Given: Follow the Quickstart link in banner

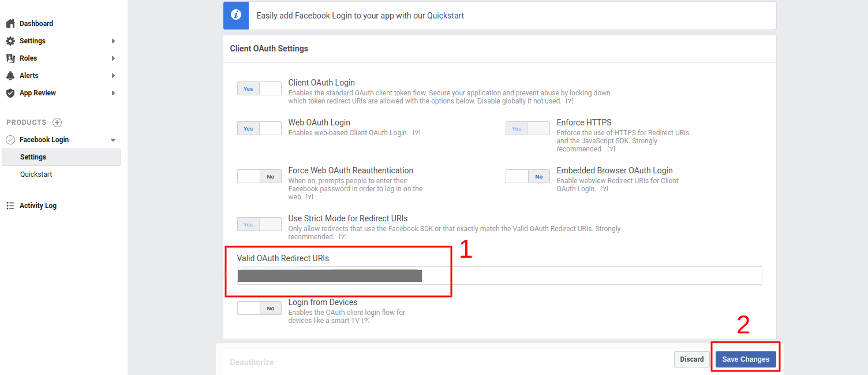Looking at the screenshot, I should [446, 16].
